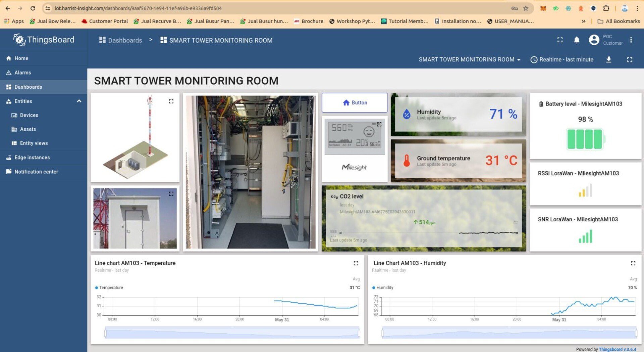This screenshot has width=644, height=352.
Task: Open the notifications bell
Action: tap(577, 40)
